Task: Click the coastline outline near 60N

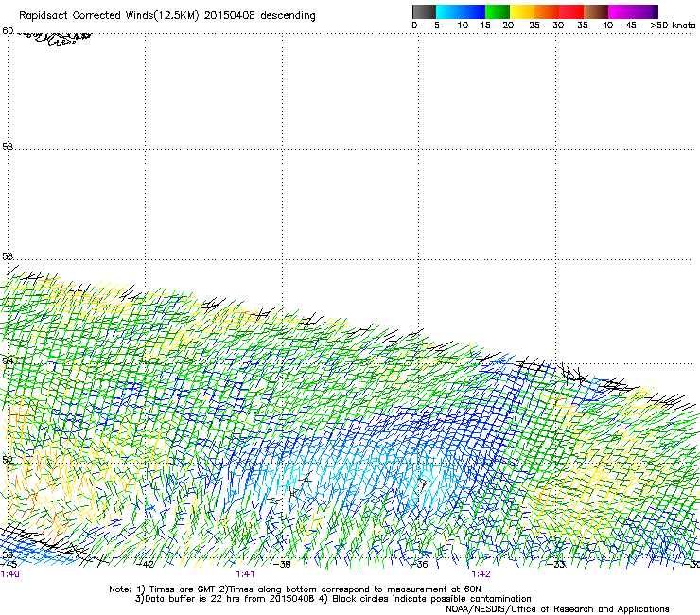Action: tap(56, 39)
